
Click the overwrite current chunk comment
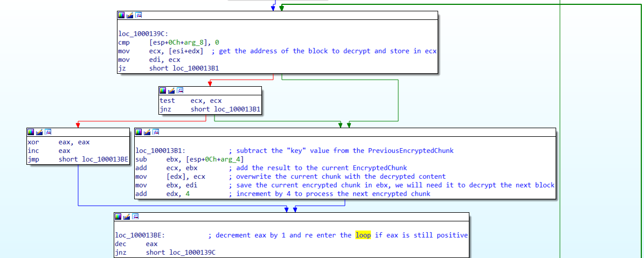tap(337, 176)
